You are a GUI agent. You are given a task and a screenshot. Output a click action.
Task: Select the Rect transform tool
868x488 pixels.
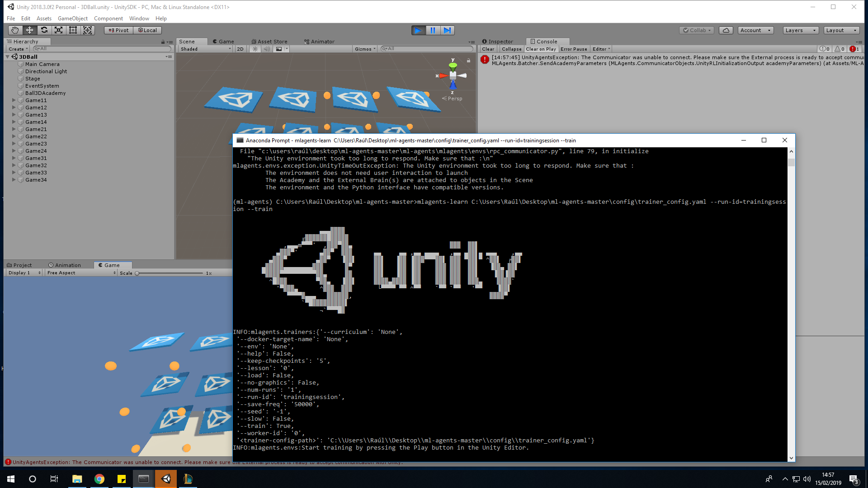coord(73,30)
